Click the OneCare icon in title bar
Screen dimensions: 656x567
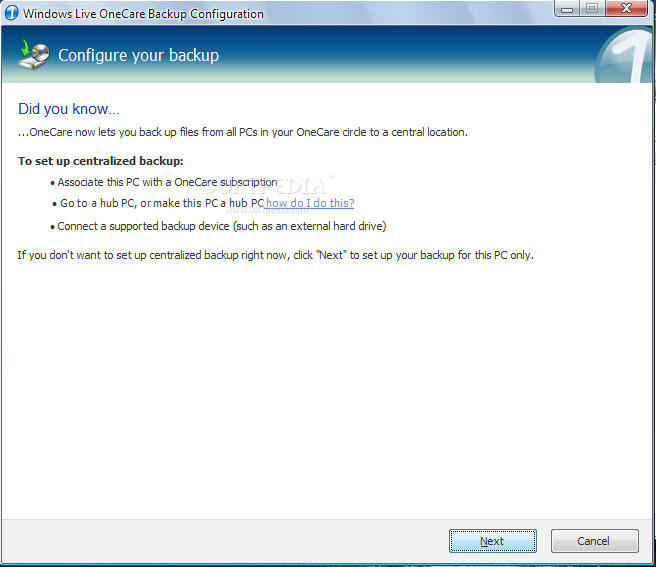[11, 13]
